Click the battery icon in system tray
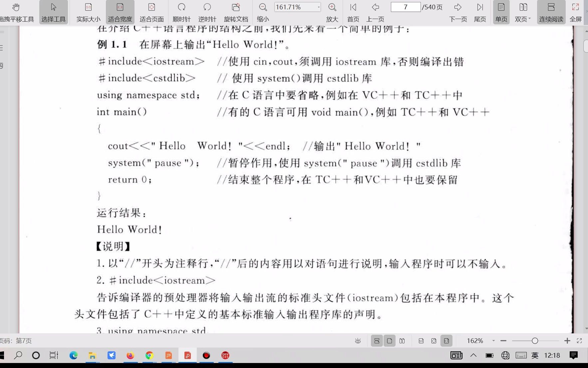 [x=489, y=355]
